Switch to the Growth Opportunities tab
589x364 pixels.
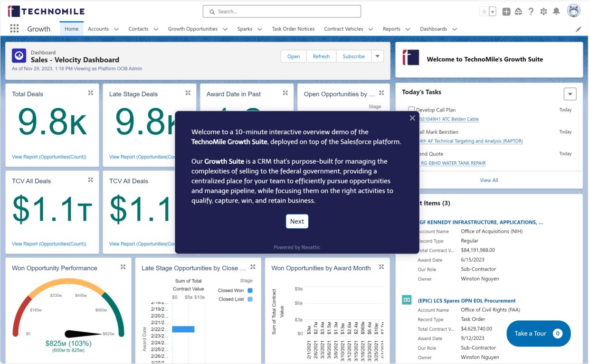(x=193, y=29)
